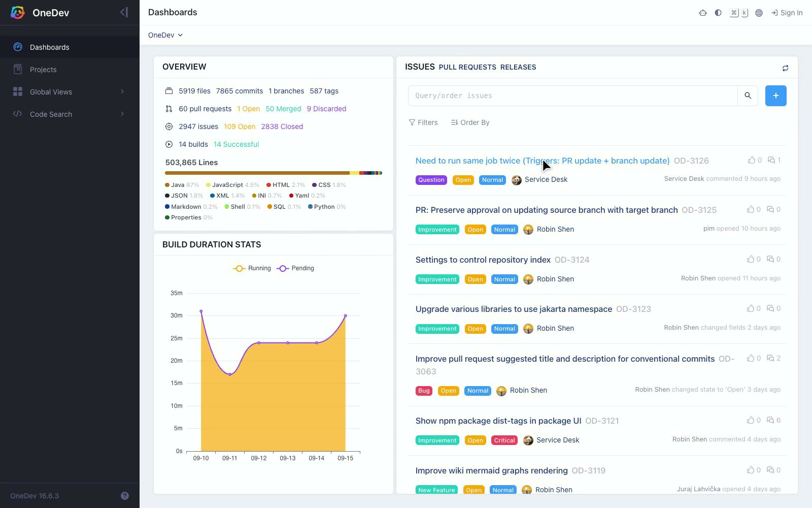Open the Filters dropdown

click(x=423, y=122)
